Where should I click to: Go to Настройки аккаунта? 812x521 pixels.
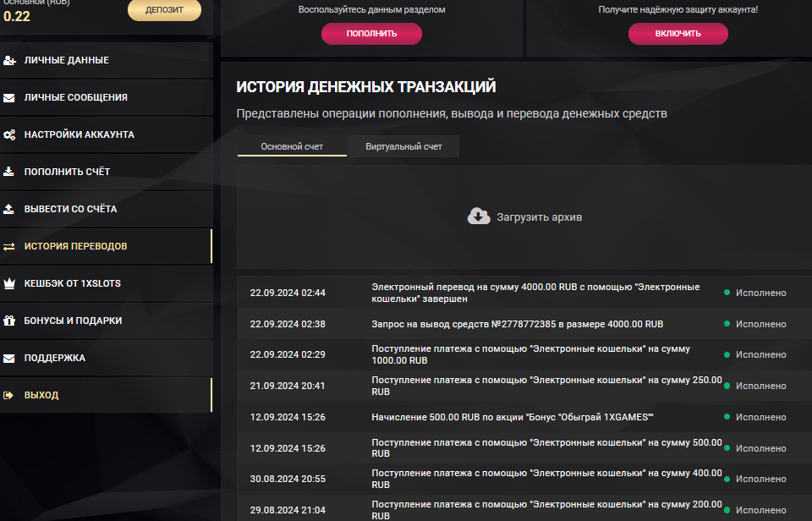click(107, 134)
